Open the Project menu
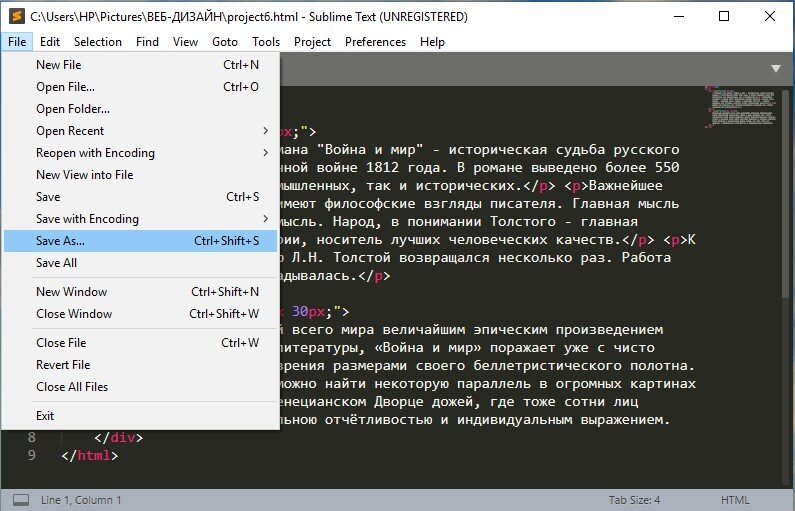Screen dimensions: 795x511 312,42
